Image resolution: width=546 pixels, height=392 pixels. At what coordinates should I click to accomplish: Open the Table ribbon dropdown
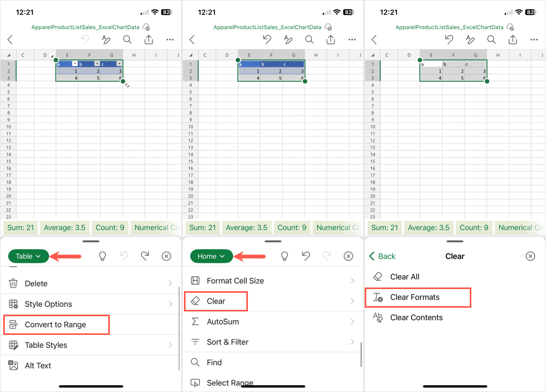pos(29,256)
